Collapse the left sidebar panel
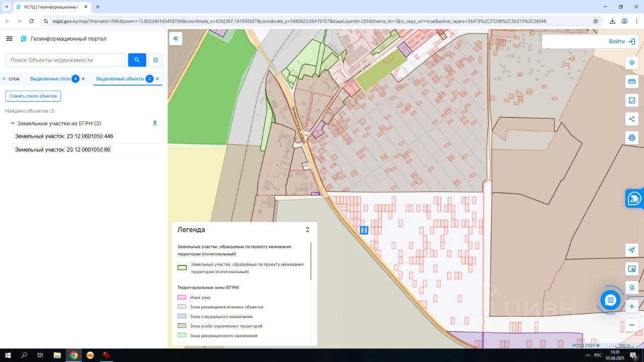The width and height of the screenshot is (644, 362). (176, 38)
